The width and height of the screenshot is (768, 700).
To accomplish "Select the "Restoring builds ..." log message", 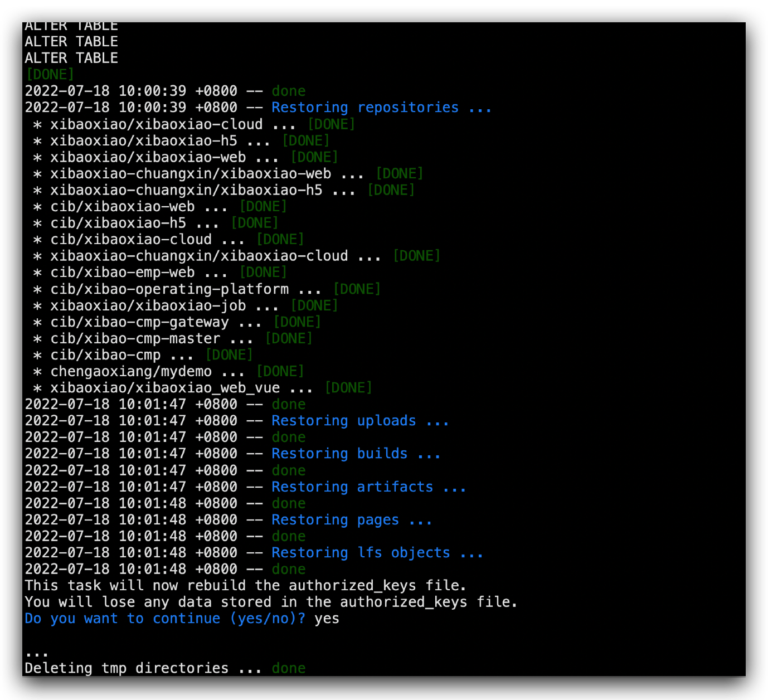I will click(356, 454).
